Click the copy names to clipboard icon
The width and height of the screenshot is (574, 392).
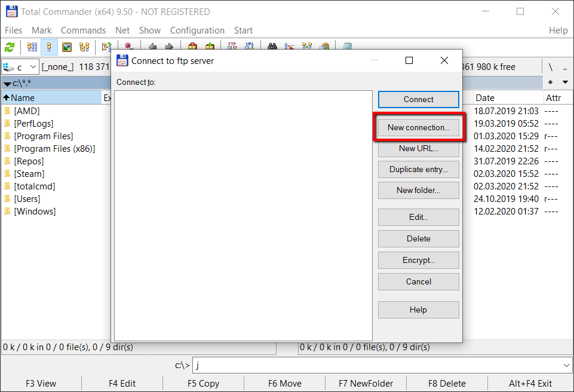tap(324, 46)
